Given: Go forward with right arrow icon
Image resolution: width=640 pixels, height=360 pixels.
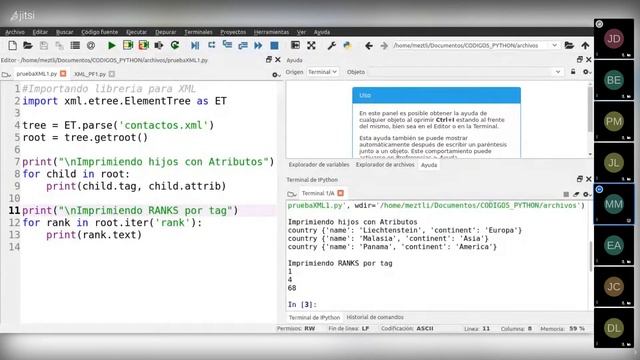Looking at the screenshot, I should click(384, 46).
